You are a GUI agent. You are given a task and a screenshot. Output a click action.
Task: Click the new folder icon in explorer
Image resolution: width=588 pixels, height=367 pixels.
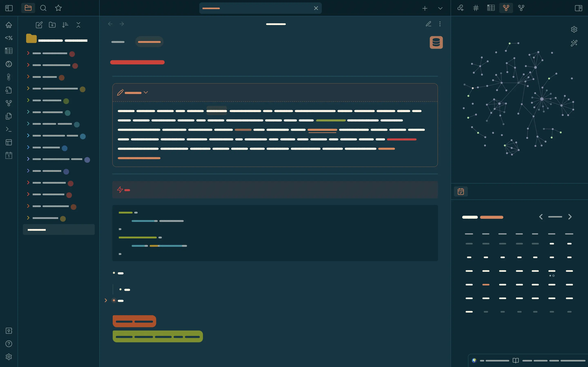click(52, 25)
